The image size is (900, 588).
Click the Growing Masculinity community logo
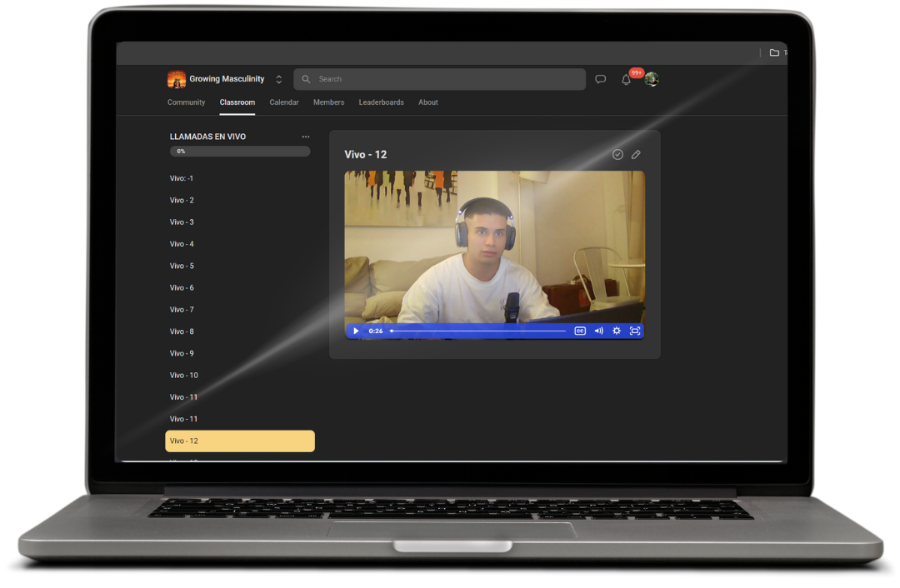[177, 79]
